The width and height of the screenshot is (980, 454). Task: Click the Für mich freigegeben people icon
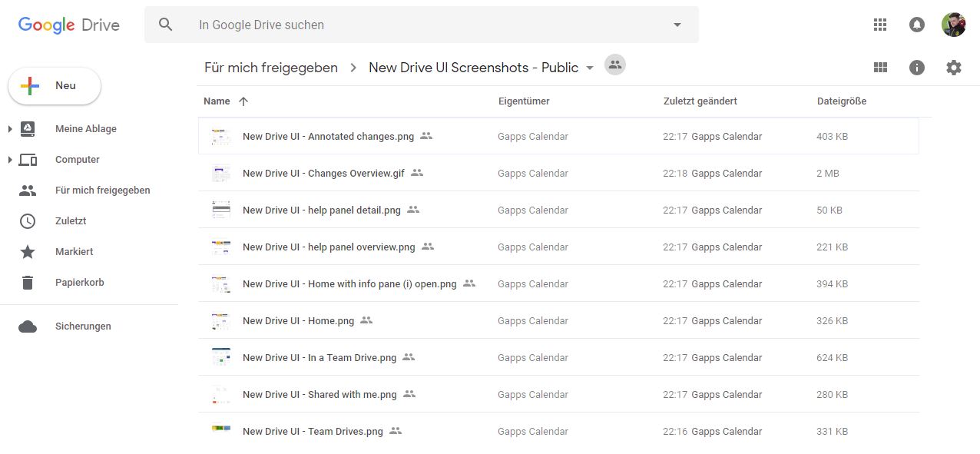coord(28,191)
